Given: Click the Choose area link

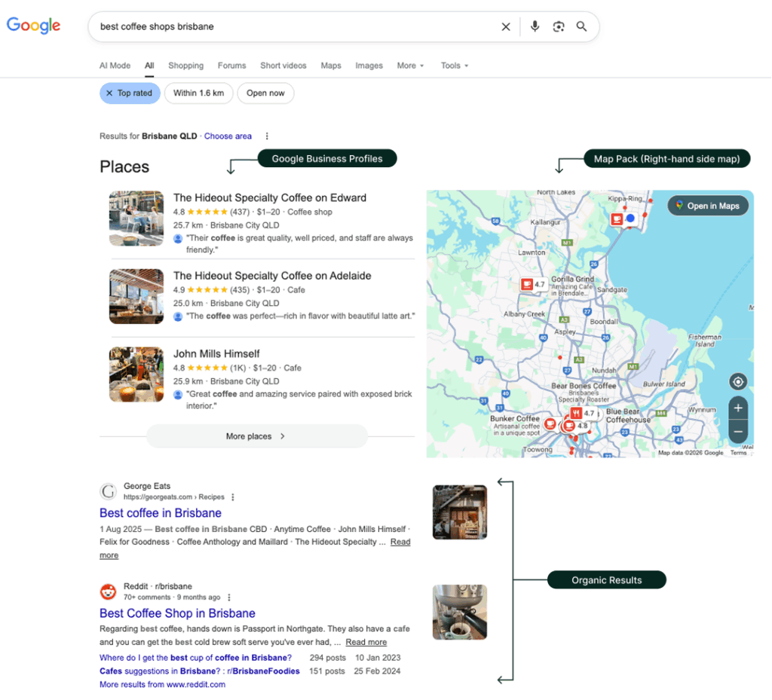Looking at the screenshot, I should pyautogui.click(x=228, y=136).
